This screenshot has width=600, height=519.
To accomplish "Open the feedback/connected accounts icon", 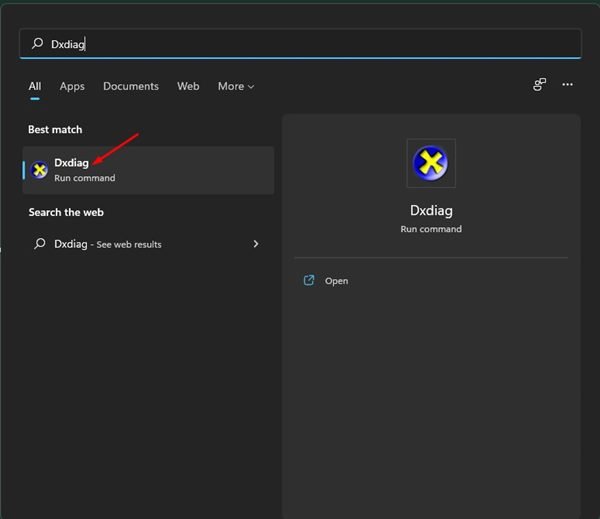I will 540,84.
